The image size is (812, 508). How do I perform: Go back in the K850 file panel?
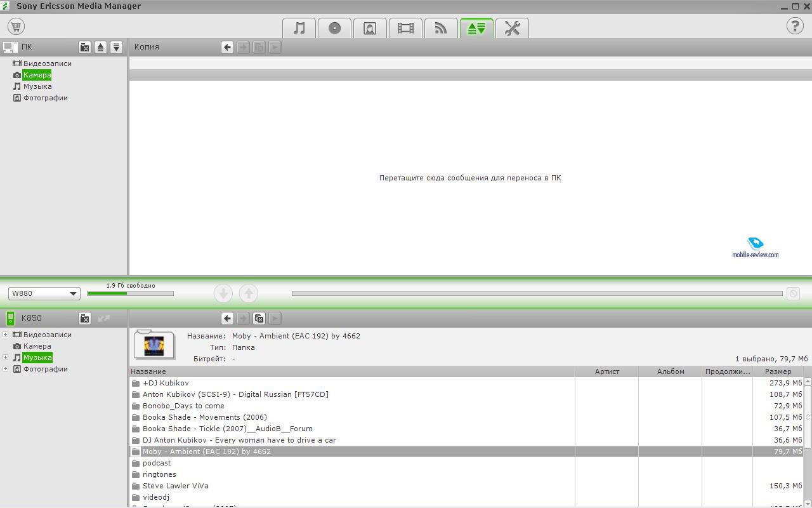click(227, 318)
